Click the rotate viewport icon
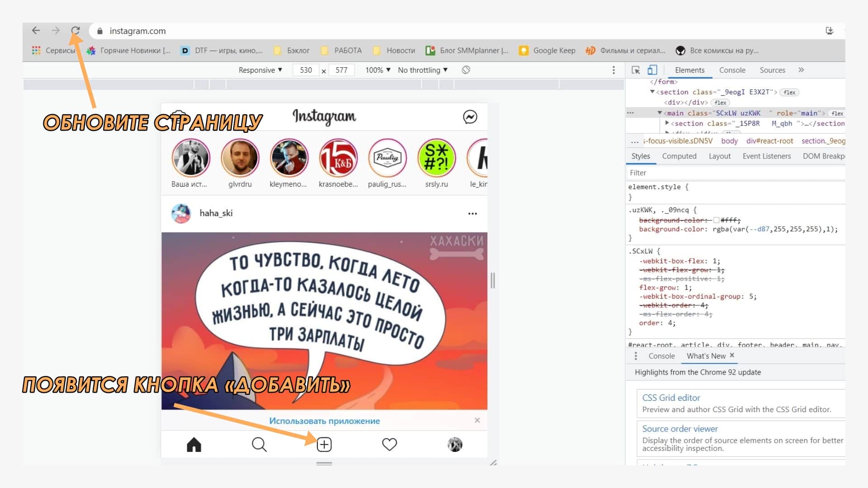Viewport: 868px width, 488px height. pyautogui.click(x=466, y=70)
